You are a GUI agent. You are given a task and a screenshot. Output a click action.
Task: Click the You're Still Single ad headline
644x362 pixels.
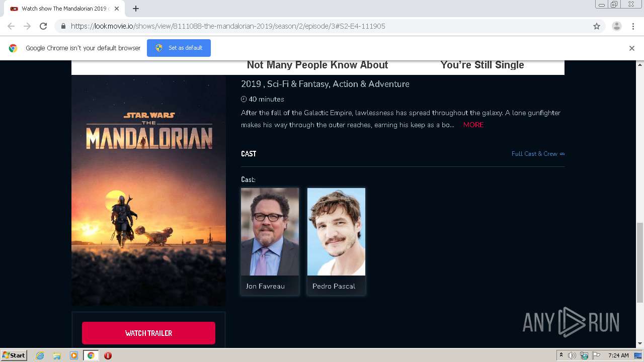[482, 65]
